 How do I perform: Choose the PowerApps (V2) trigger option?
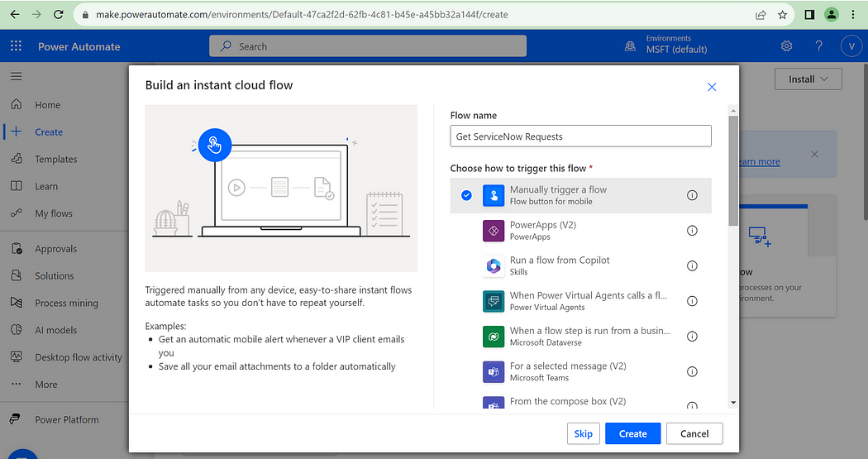(580, 231)
